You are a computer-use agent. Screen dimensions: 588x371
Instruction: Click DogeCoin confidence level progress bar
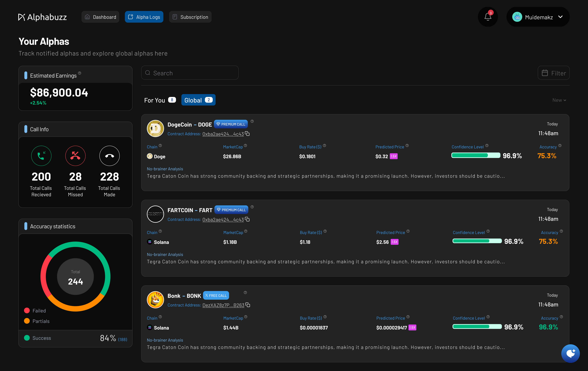pos(476,155)
